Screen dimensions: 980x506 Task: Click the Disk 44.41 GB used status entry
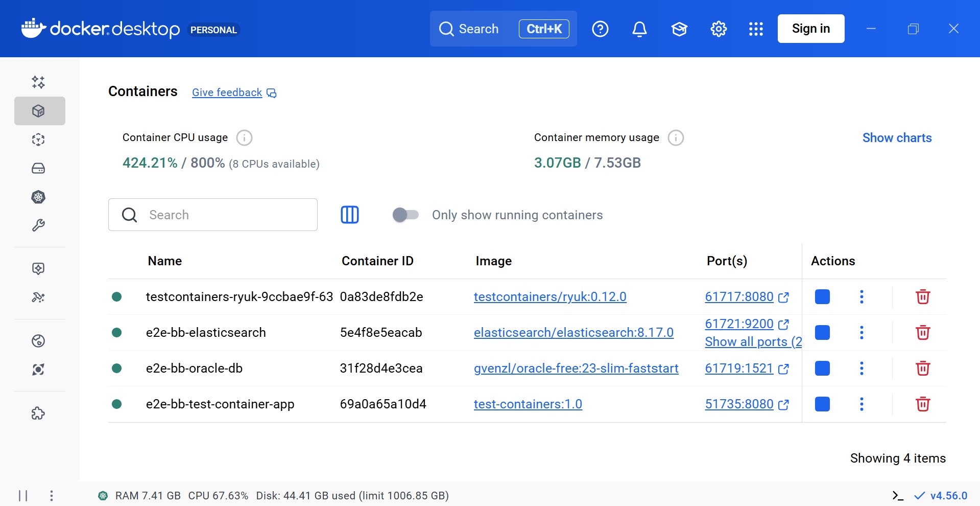point(352,495)
